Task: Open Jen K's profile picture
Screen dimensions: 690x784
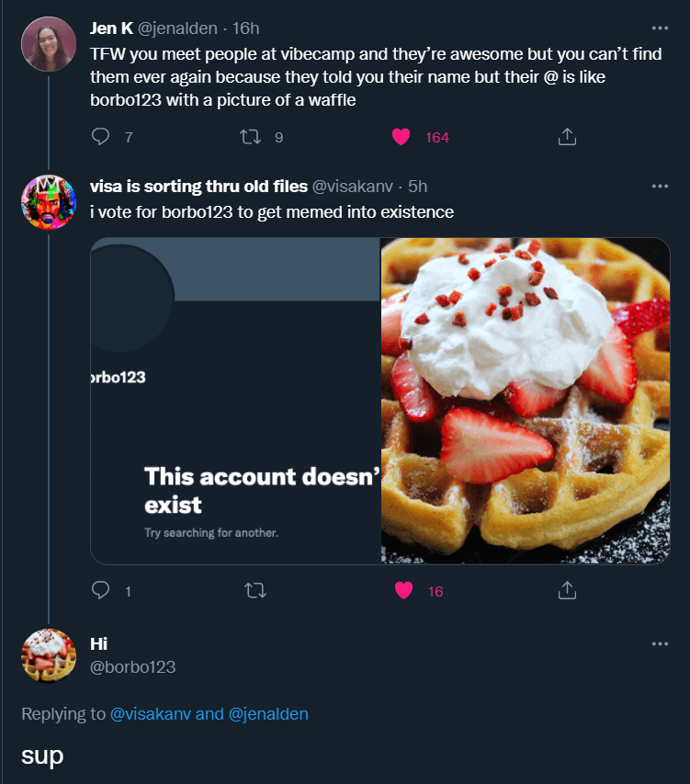Action: [48, 44]
